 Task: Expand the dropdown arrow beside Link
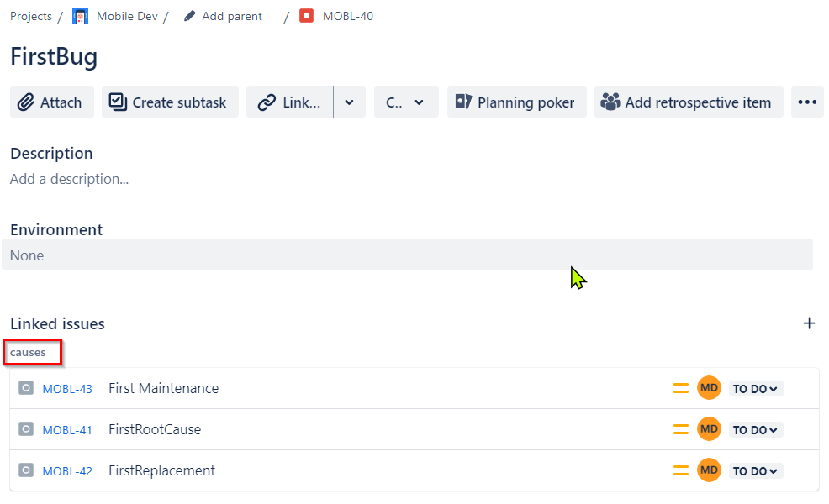coord(350,102)
